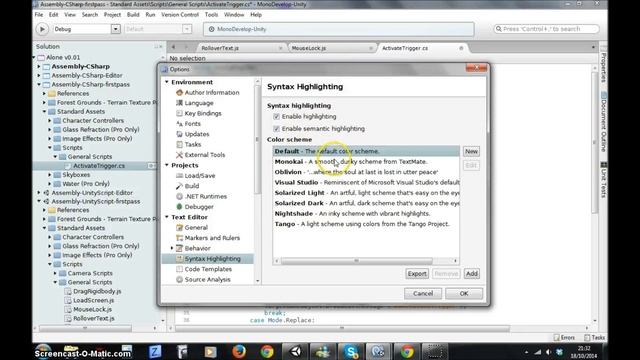
Task: Expand the Behavior tree node
Action: [x=172, y=248]
